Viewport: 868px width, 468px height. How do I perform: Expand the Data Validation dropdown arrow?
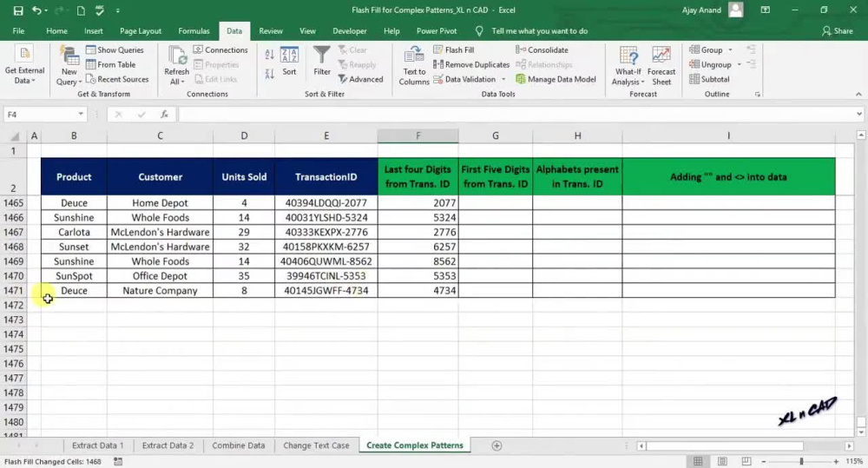[503, 79]
